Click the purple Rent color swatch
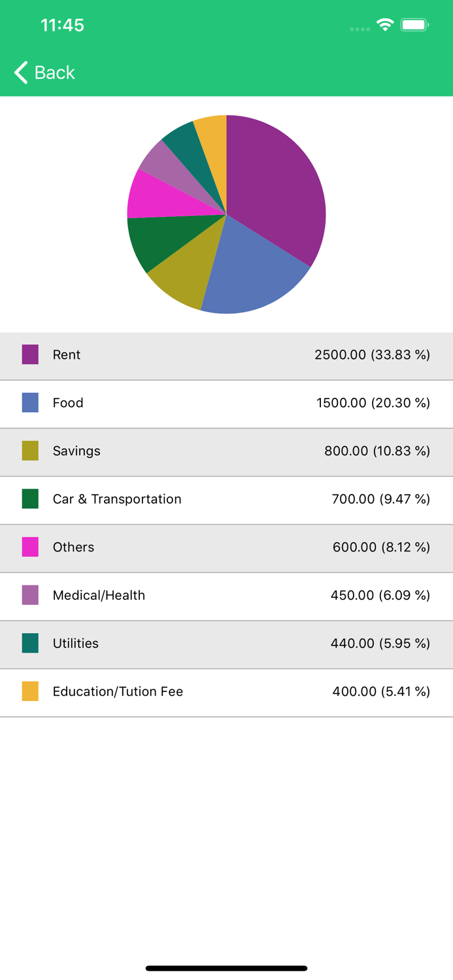 point(30,355)
